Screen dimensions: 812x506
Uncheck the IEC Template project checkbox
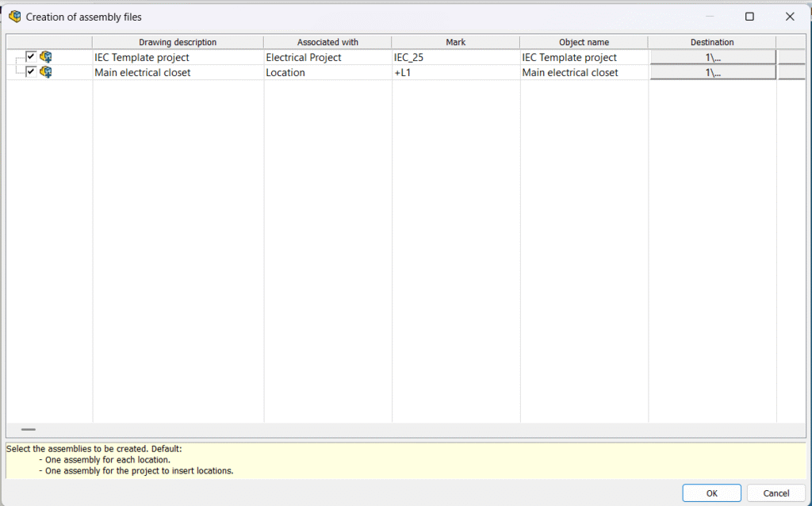31,56
